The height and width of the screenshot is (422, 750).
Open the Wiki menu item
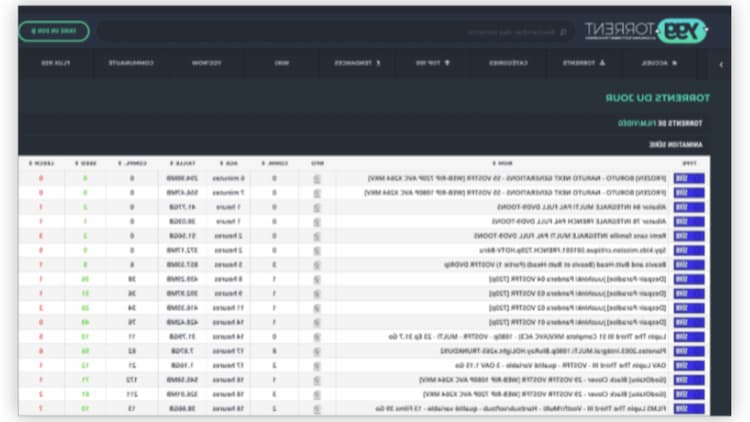282,63
